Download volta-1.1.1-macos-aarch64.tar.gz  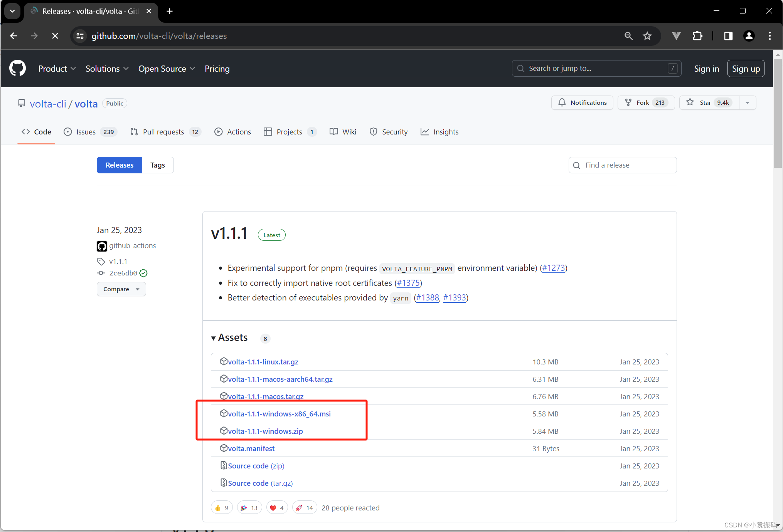point(280,379)
